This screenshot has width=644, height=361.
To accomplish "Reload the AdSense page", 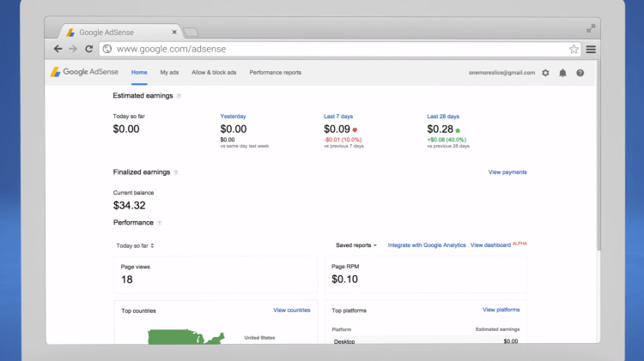I will 88,49.
